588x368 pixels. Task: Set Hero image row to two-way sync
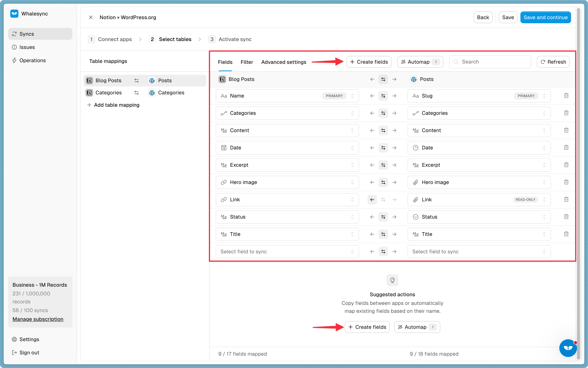(x=383, y=182)
